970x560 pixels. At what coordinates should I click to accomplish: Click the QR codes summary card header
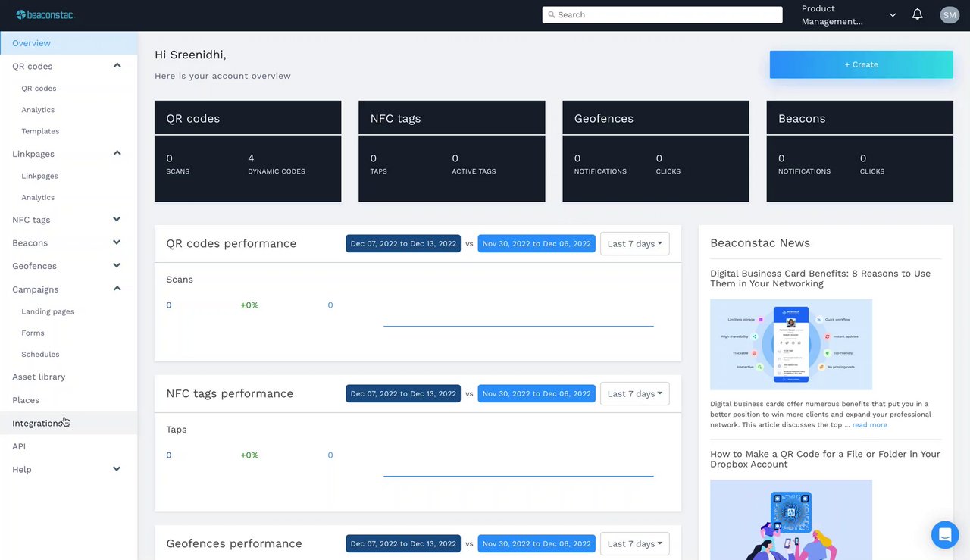click(248, 118)
